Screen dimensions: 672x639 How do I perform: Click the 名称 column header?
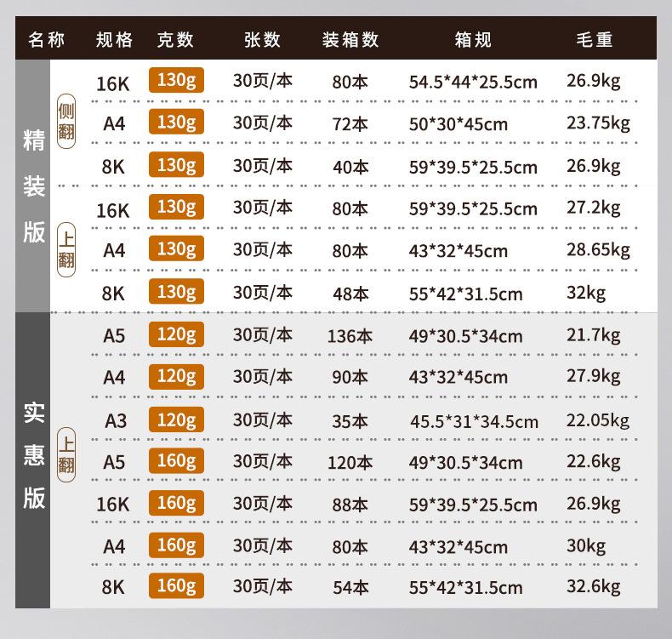click(46, 40)
